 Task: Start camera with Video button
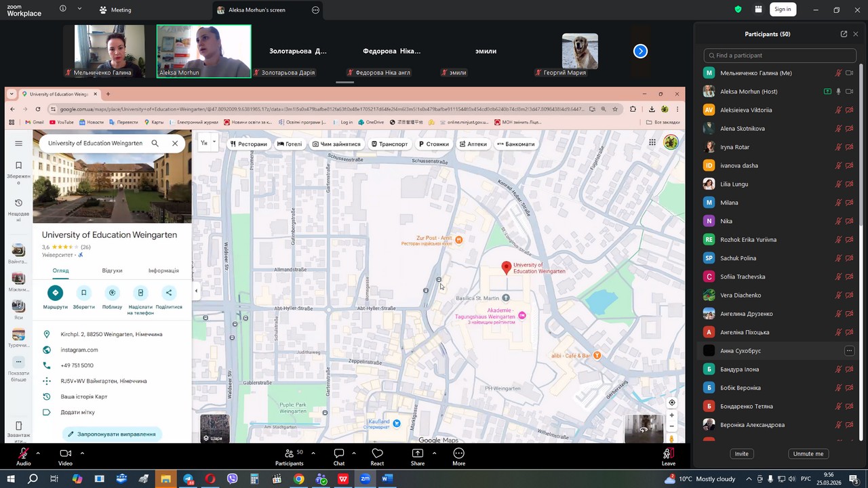click(x=65, y=454)
